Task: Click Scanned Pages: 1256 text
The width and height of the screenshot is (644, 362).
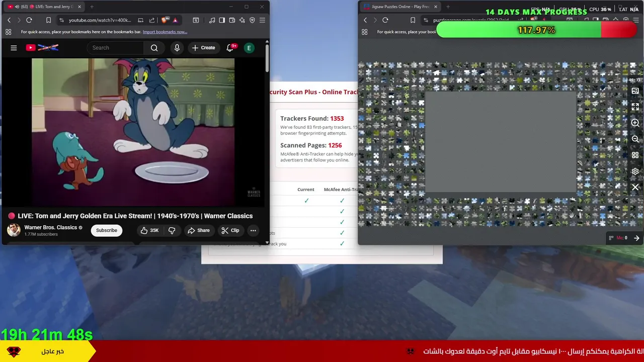Action: coord(311,145)
